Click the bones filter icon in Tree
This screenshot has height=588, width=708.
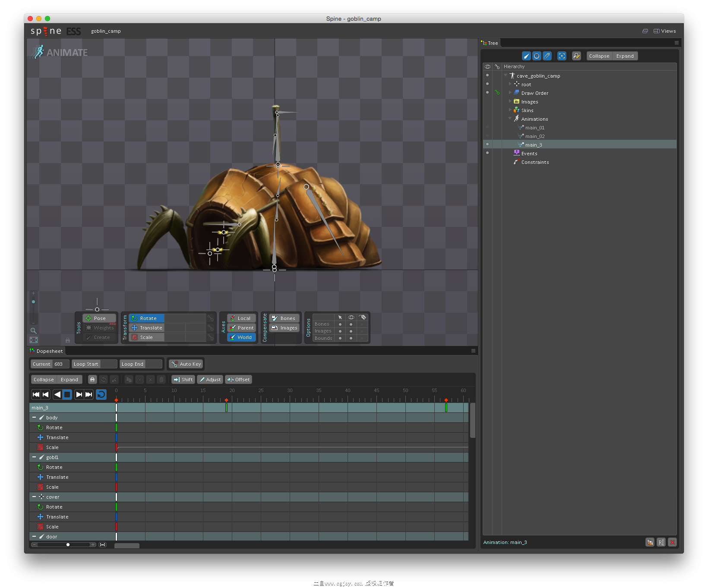(x=526, y=56)
